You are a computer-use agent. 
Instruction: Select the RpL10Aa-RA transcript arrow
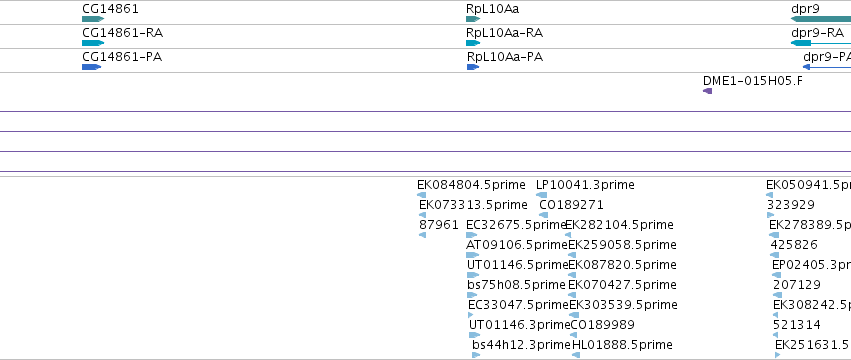click(473, 43)
